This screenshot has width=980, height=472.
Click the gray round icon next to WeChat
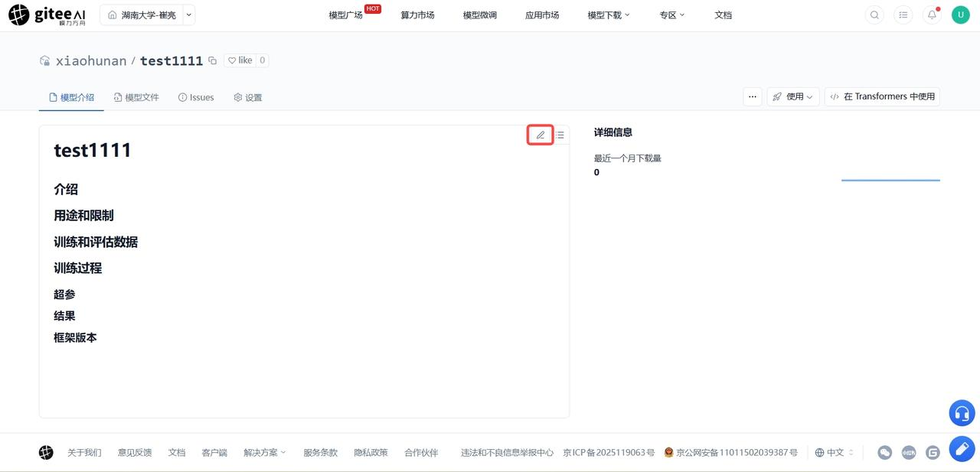[909, 452]
